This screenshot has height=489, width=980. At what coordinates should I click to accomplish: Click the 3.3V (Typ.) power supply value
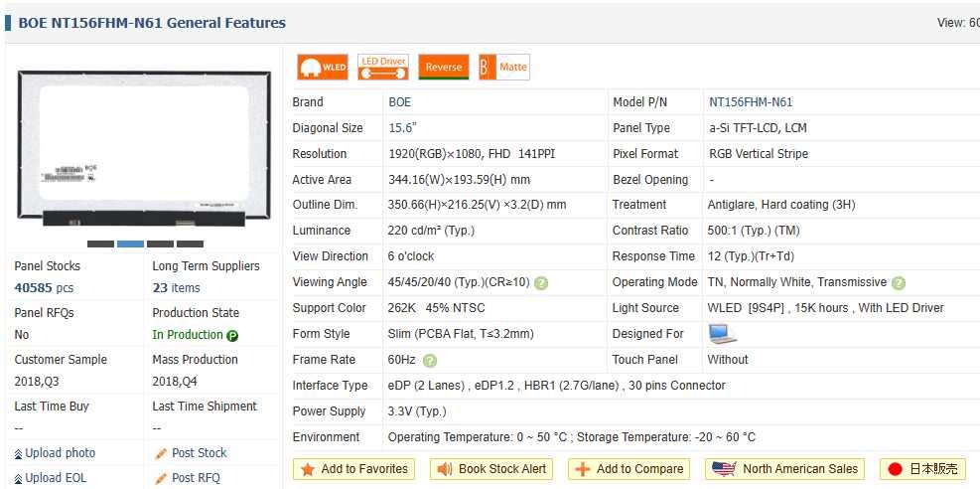click(x=417, y=411)
